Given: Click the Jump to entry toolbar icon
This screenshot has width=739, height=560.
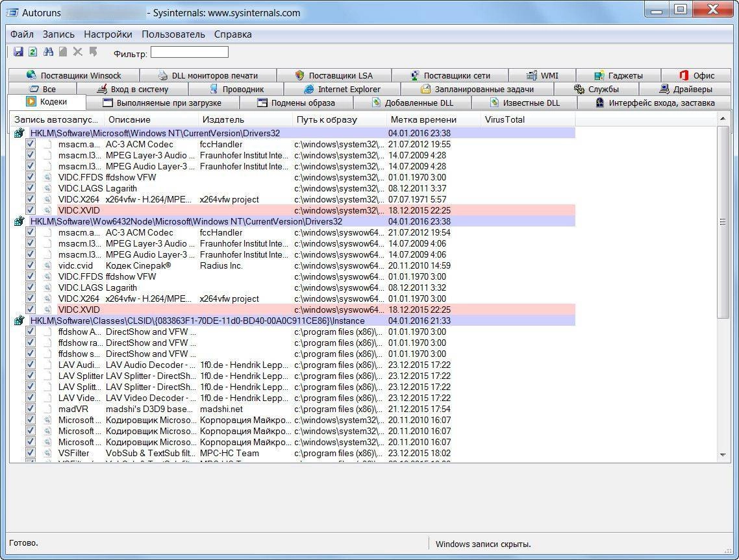Looking at the screenshot, I should coord(94,52).
